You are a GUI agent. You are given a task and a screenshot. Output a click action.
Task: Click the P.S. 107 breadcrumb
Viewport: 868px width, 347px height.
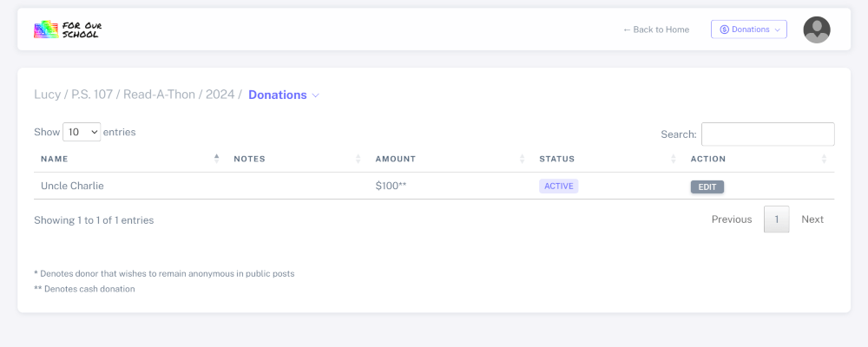point(92,95)
